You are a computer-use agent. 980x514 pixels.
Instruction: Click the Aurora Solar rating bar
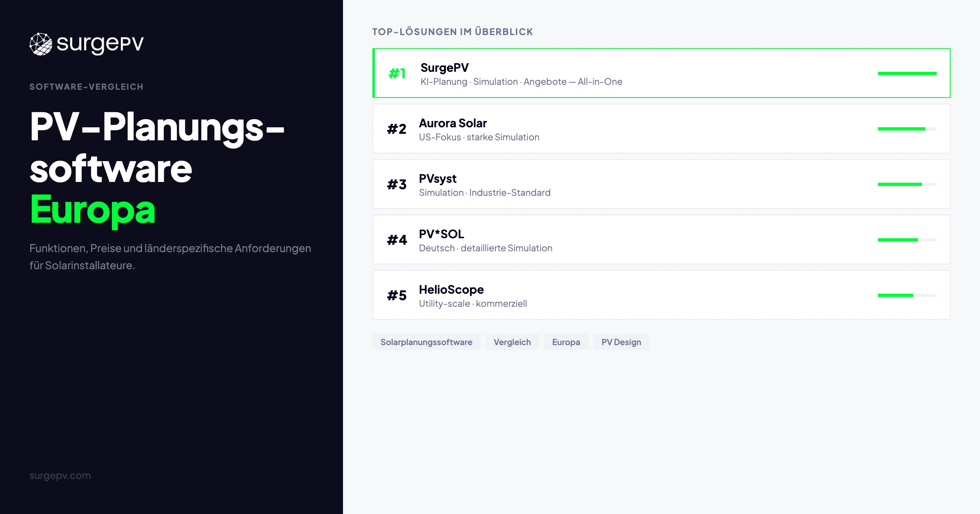tap(907, 129)
